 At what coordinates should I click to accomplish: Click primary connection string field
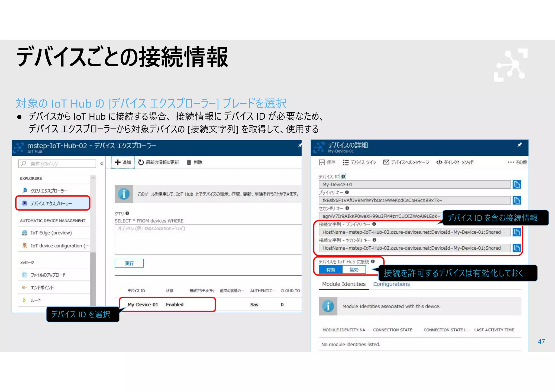[415, 232]
